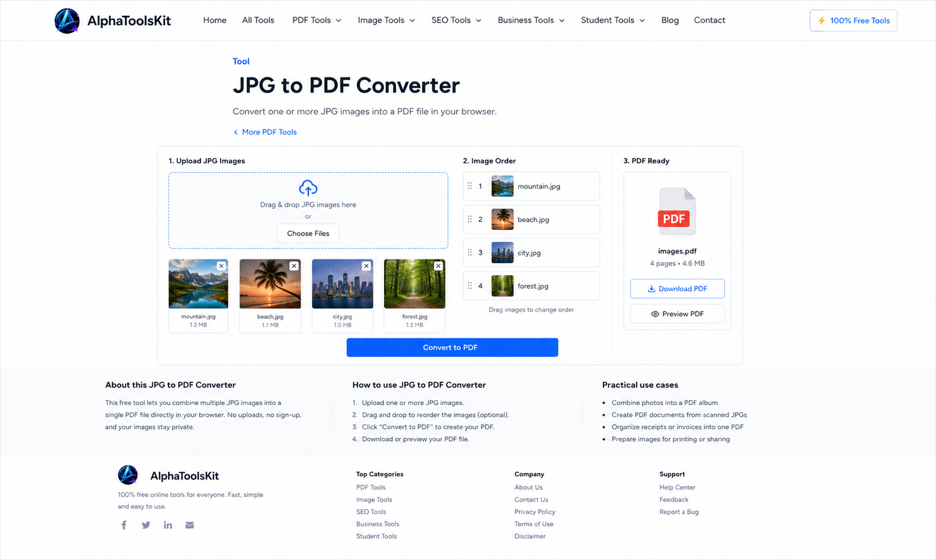Open footer Business Tools link
Viewport: 936px width, 560px height.
[378, 524]
